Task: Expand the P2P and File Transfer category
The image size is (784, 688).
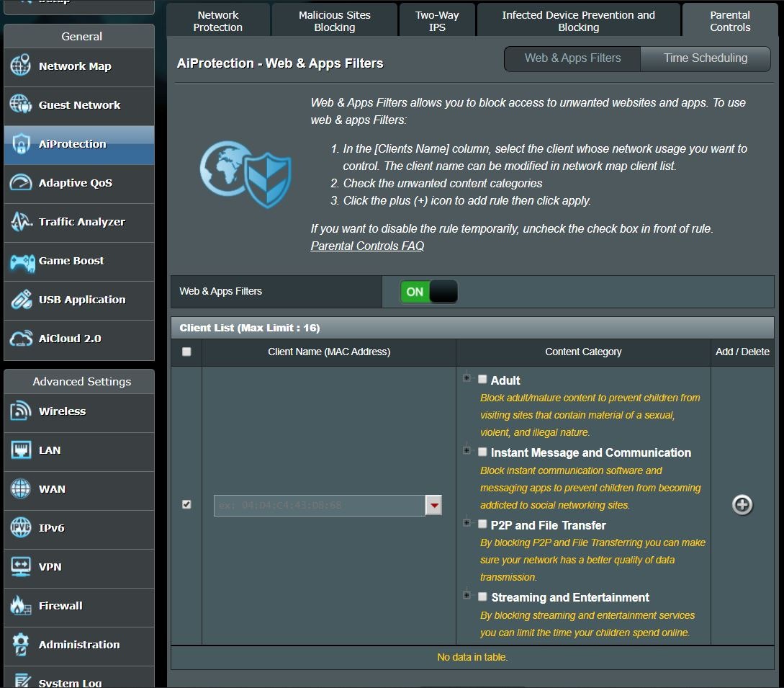Action: 467,523
